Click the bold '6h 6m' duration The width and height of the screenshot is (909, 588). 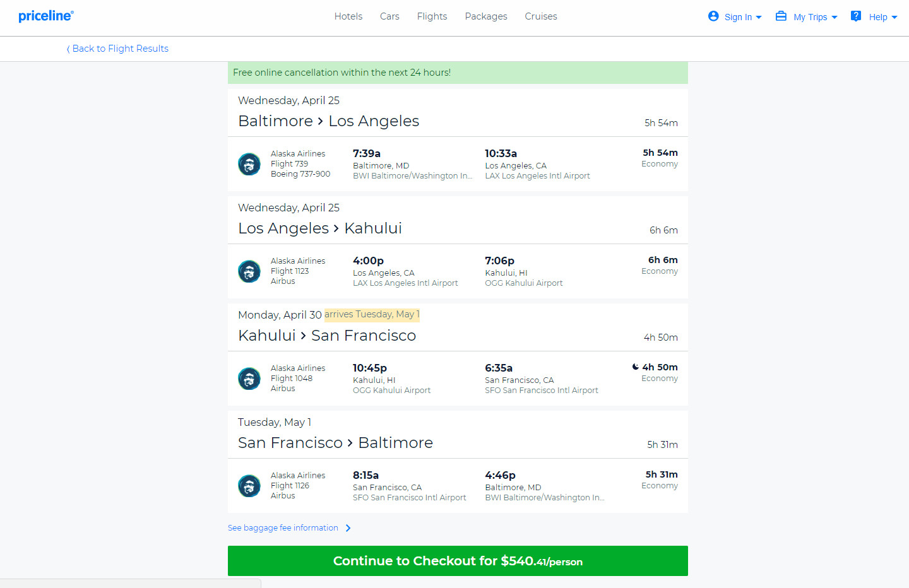coord(663,260)
